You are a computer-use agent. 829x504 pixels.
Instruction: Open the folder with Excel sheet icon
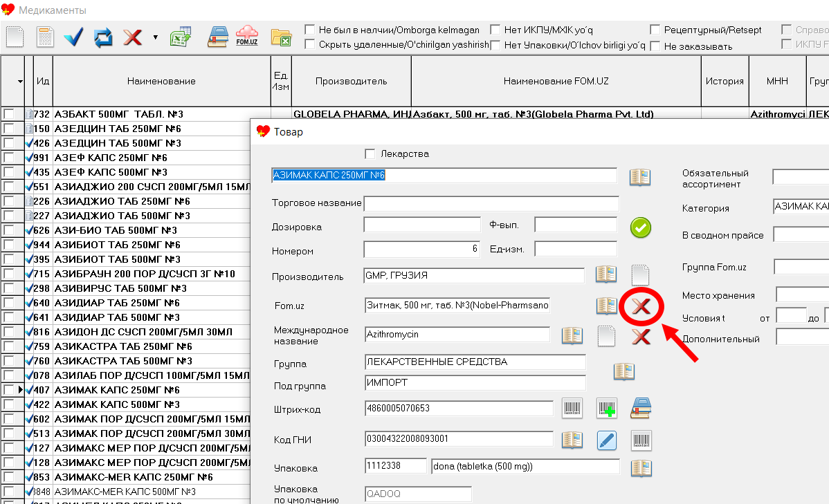pos(281,37)
